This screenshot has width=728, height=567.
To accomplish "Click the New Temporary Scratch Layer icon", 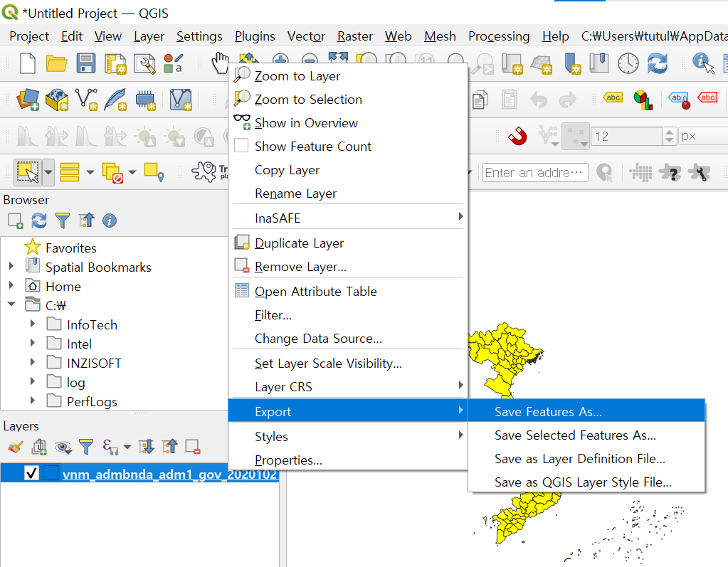I will pyautogui.click(x=145, y=100).
